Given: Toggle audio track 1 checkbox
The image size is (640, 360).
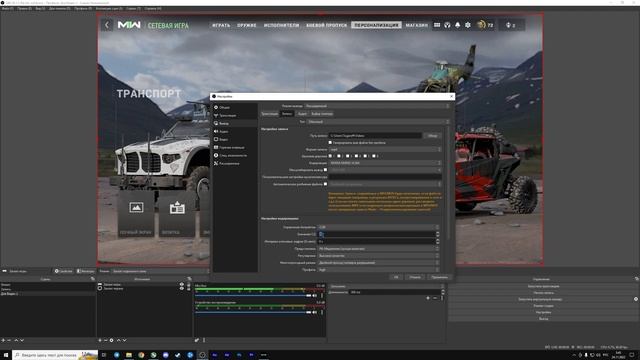Looking at the screenshot, I should 330,156.
